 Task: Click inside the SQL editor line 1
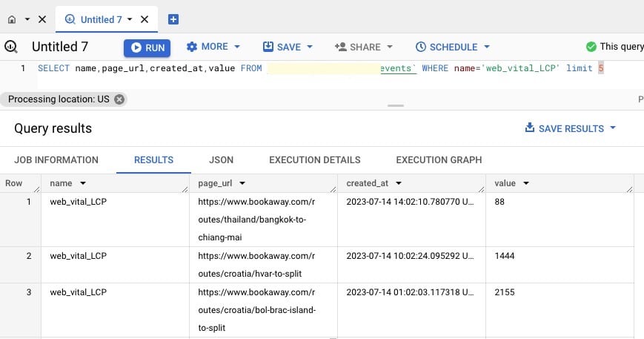pos(320,68)
